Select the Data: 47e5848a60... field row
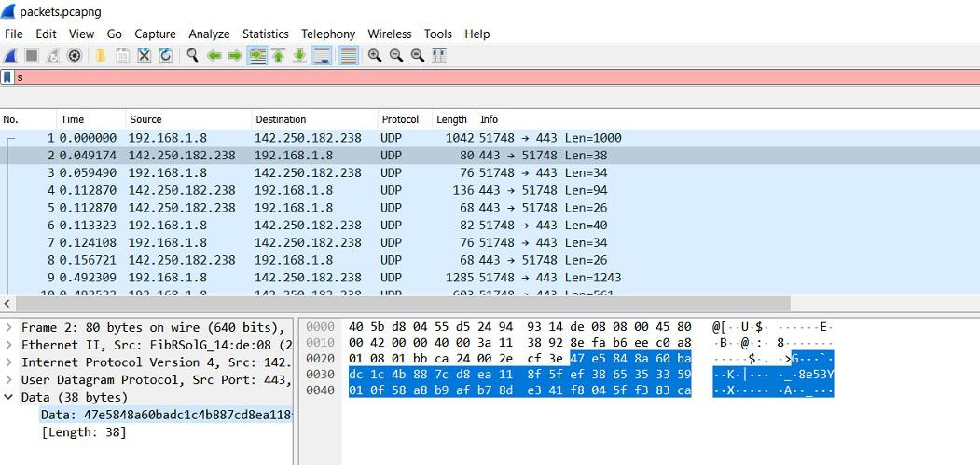Image resolution: width=980 pixels, height=465 pixels. [x=166, y=415]
